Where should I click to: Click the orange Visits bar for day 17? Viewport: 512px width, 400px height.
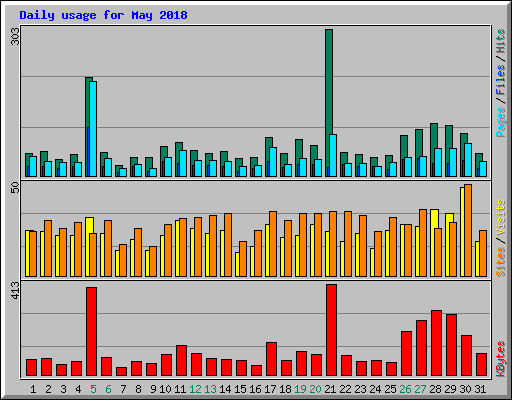click(x=273, y=244)
